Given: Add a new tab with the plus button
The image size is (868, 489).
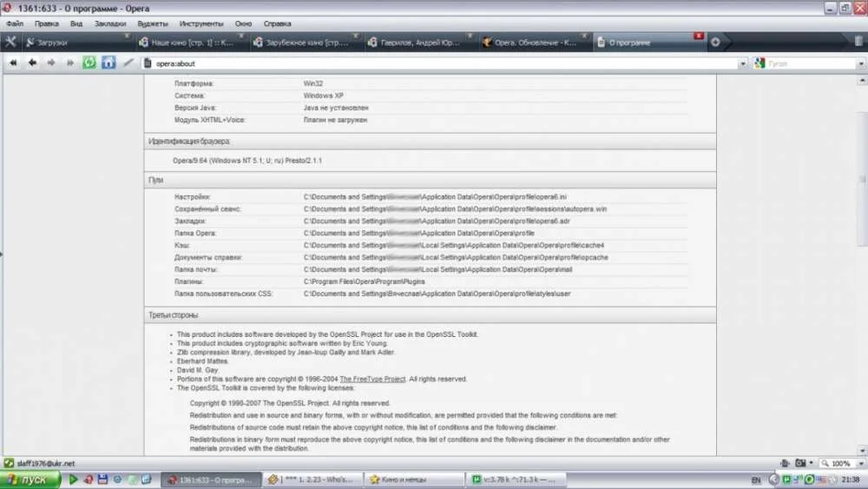Looking at the screenshot, I should click(x=715, y=42).
